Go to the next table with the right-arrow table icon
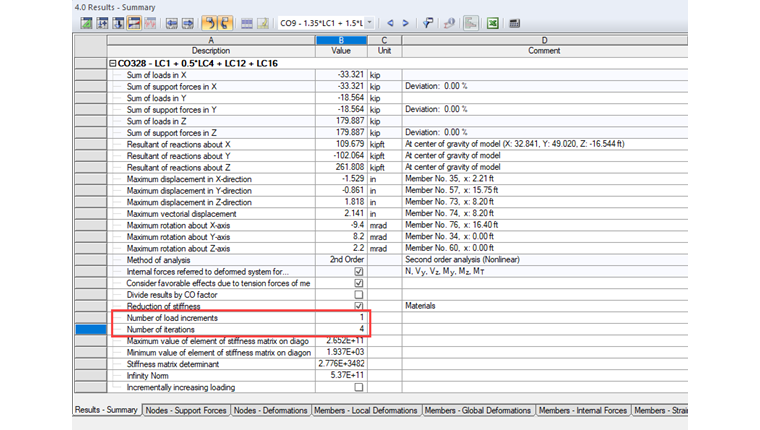The image size is (760, 430). coord(188,23)
